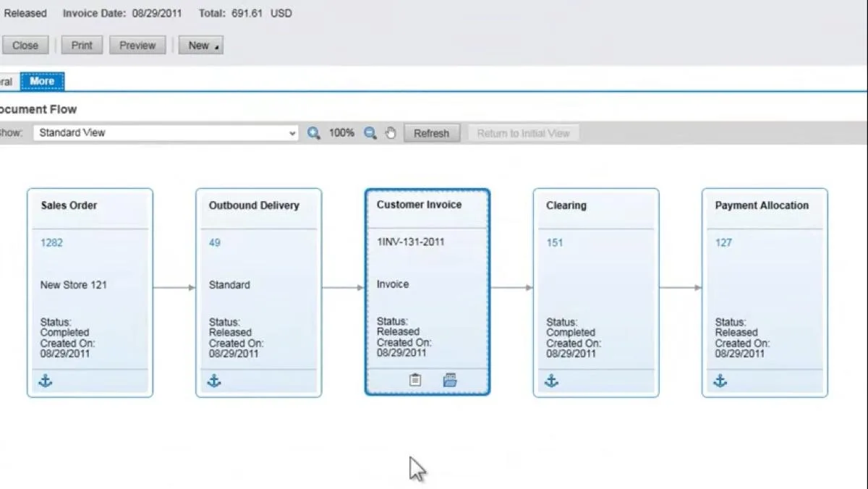Click the anchor icon on Sales Order card
This screenshot has width=868, height=489.
click(x=46, y=381)
